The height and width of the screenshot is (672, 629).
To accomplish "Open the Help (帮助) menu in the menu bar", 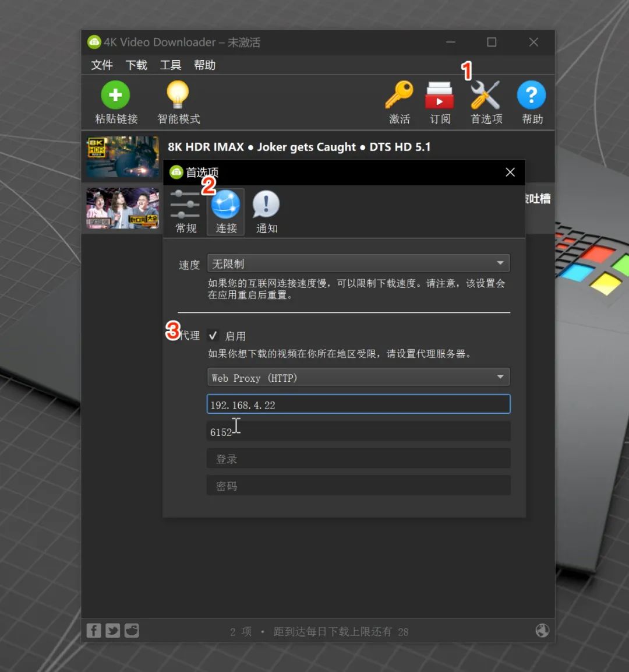I will (x=204, y=65).
